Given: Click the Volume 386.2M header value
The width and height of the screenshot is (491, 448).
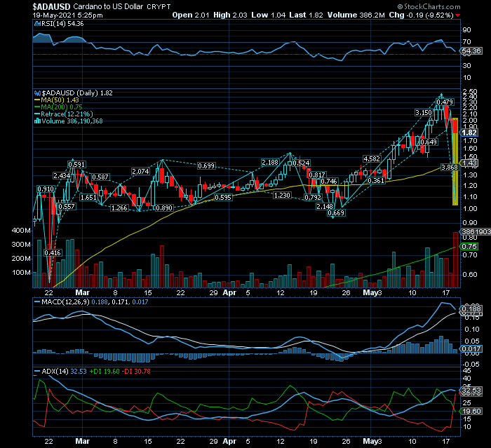Looking at the screenshot, I should pyautogui.click(x=356, y=15).
